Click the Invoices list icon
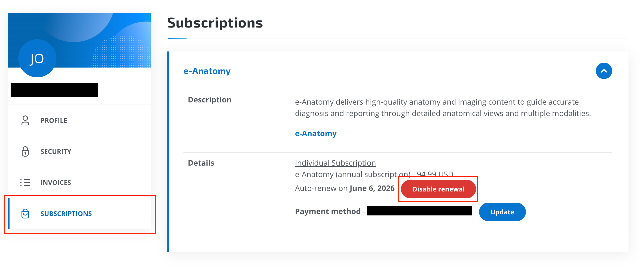The height and width of the screenshot is (274, 644). pyautogui.click(x=25, y=182)
